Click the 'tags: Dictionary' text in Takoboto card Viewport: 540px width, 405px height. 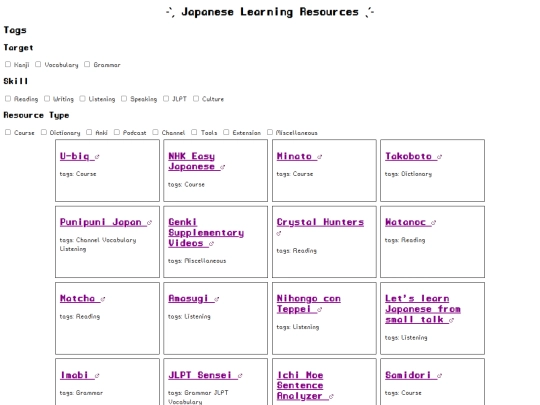click(x=408, y=174)
